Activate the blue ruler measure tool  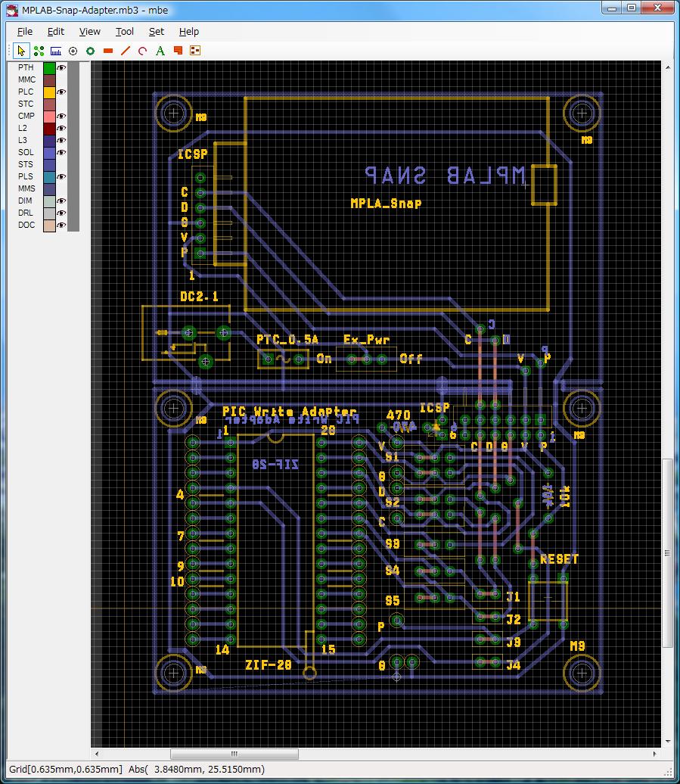[x=56, y=51]
